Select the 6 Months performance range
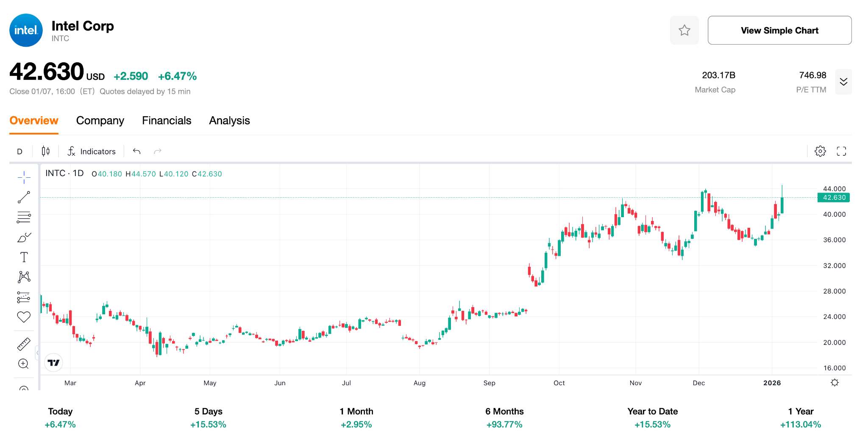 [504, 417]
